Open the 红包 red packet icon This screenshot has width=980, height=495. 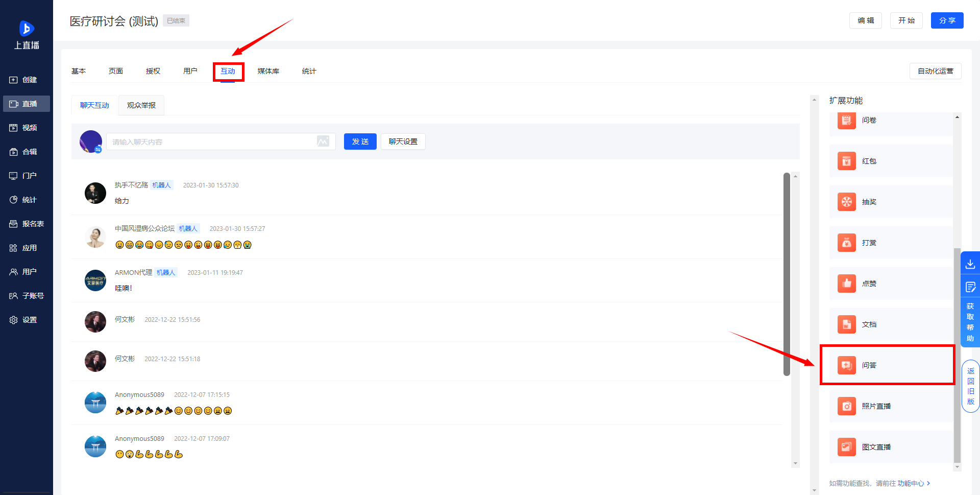point(846,161)
